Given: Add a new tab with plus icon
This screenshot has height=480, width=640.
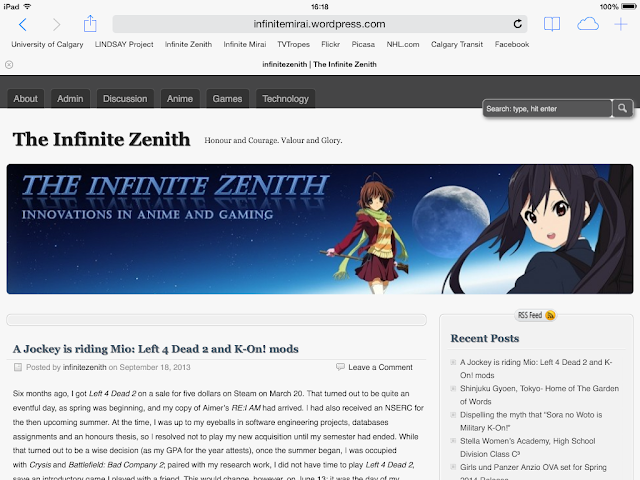Looking at the screenshot, I should (620, 24).
